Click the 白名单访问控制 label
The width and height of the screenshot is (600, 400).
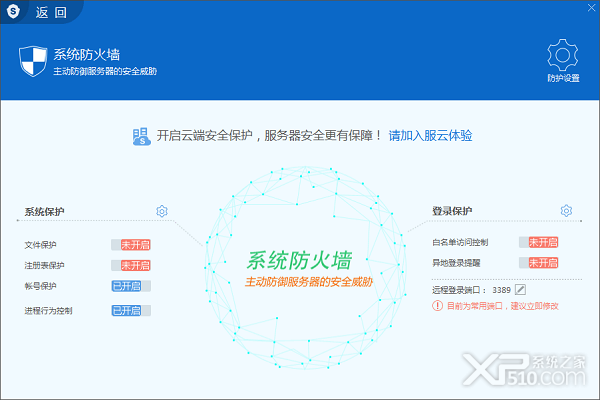pos(460,242)
